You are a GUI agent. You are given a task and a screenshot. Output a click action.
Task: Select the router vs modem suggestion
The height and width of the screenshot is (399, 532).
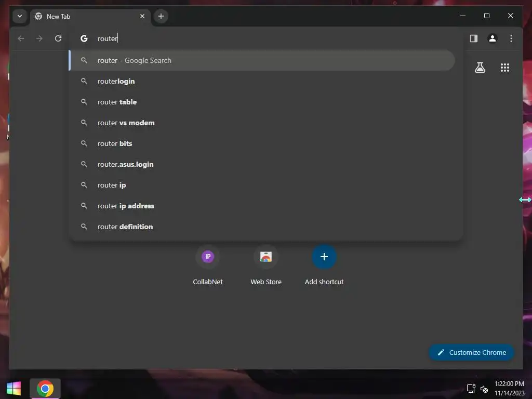[262, 123]
